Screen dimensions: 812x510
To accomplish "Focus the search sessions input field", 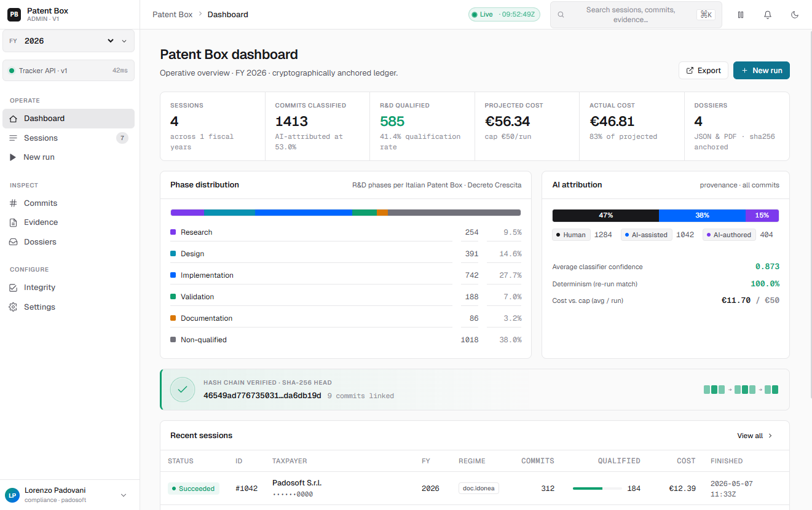I will [636, 15].
